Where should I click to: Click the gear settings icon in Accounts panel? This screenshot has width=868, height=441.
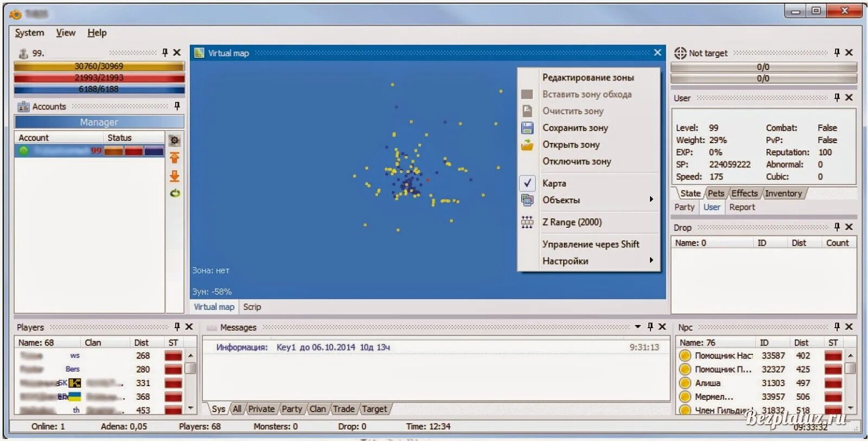174,140
